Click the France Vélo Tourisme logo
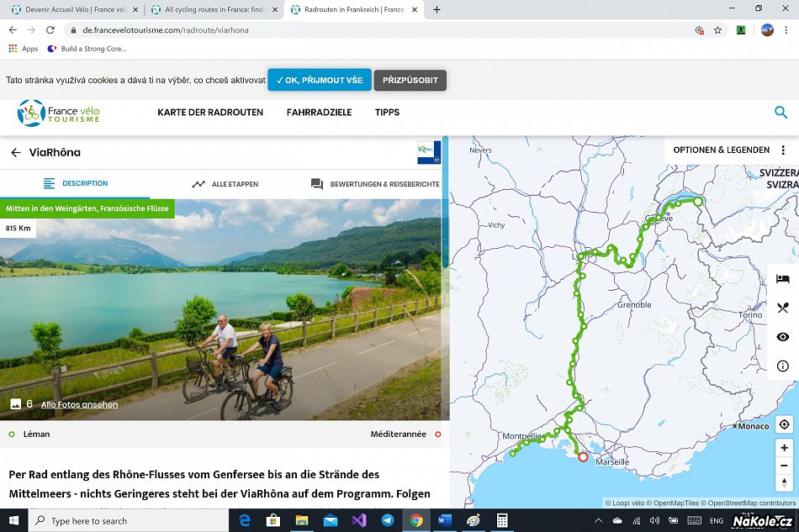This screenshot has width=799, height=532. [59, 113]
